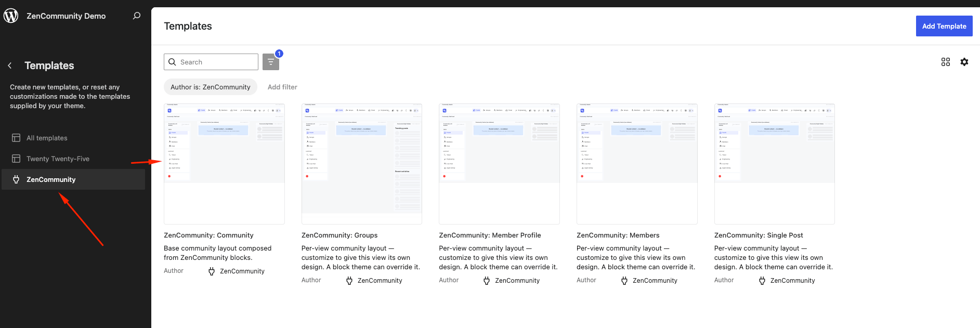Open the ZenCommunity: Members thumbnail

tap(637, 164)
